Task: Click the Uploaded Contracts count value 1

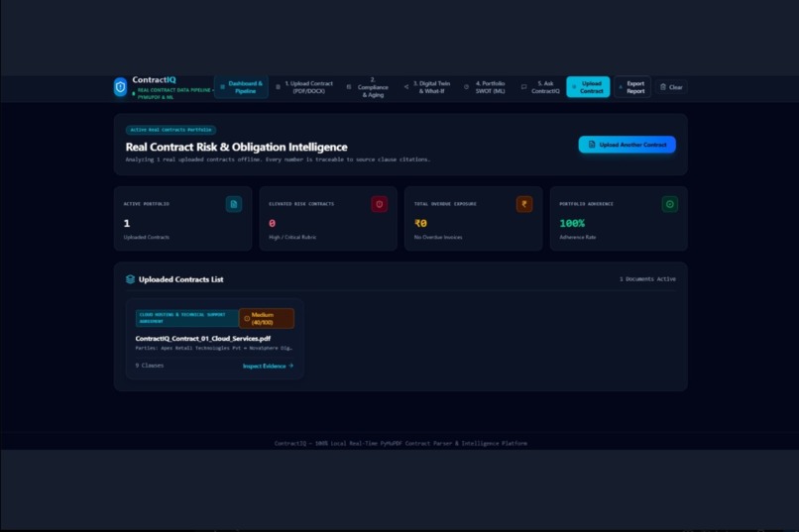Action: click(x=127, y=223)
